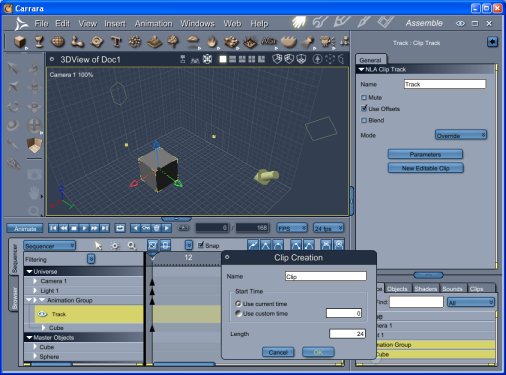Open the Mode Override dropdown
The image size is (506, 375).
pyautogui.click(x=461, y=135)
